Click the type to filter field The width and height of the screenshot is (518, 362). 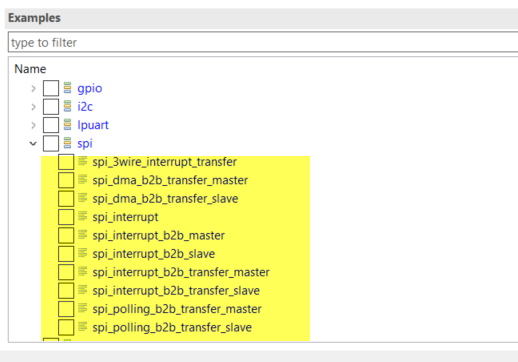[x=263, y=42]
